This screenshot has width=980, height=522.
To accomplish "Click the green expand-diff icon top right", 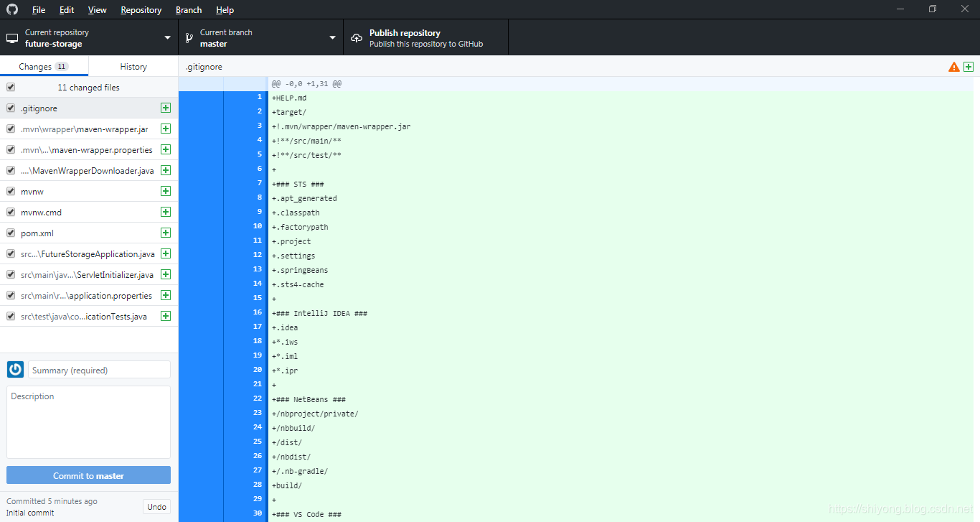I will click(969, 66).
